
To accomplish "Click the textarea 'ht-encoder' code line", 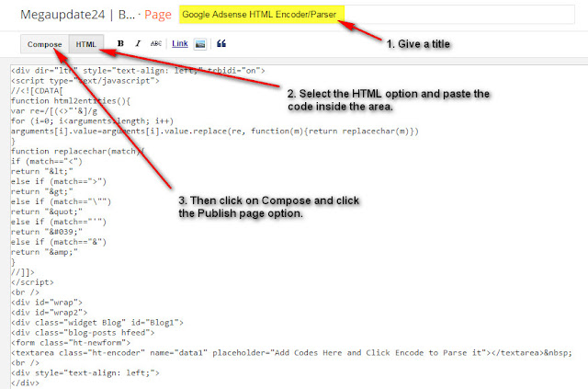I will pyautogui.click(x=291, y=353).
